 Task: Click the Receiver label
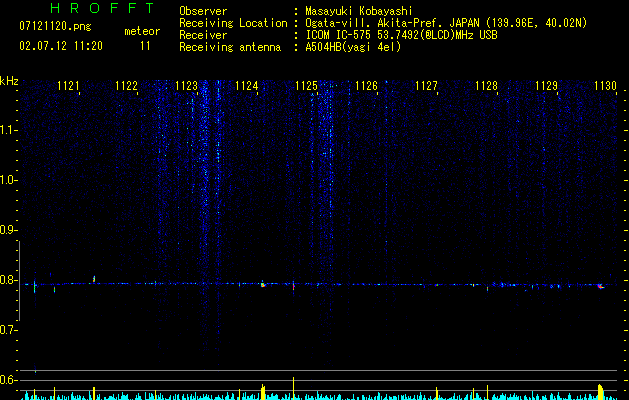tap(203, 35)
